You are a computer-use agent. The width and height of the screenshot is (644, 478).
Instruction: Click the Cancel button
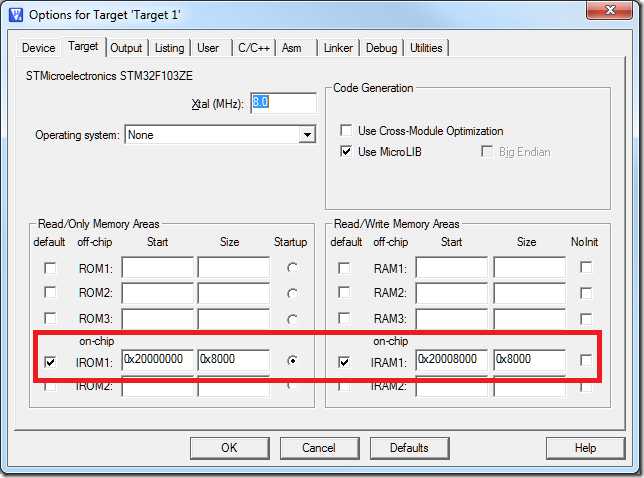click(x=319, y=448)
